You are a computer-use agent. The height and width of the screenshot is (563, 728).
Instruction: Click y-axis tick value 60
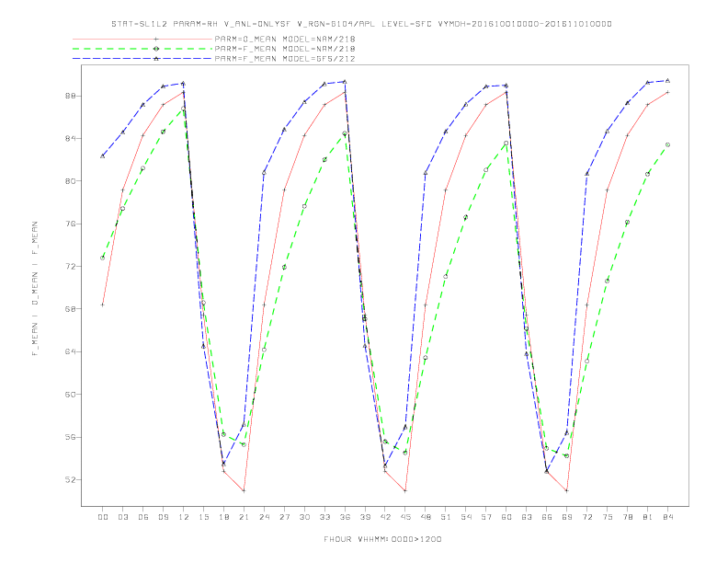tap(70, 395)
